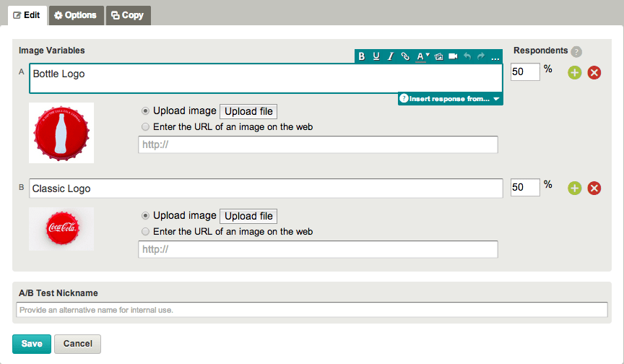Image resolution: width=624 pixels, height=364 pixels.
Task: Switch to the Options tab
Action: click(76, 15)
